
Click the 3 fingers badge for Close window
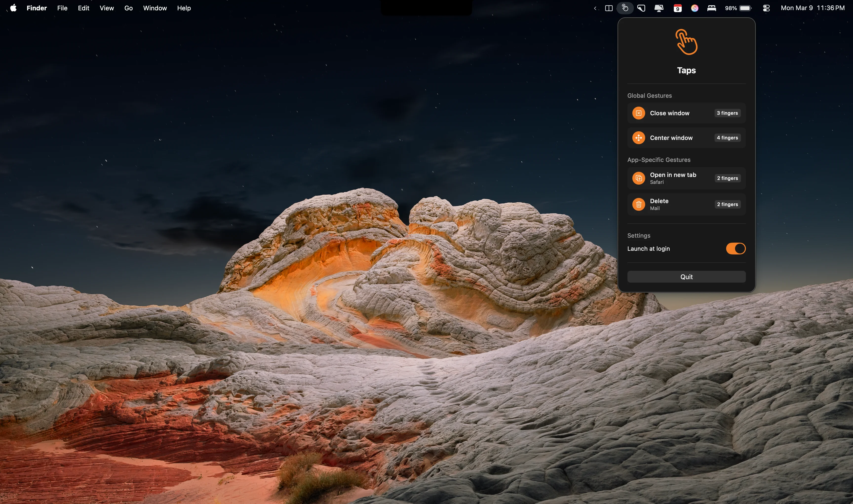tap(727, 113)
